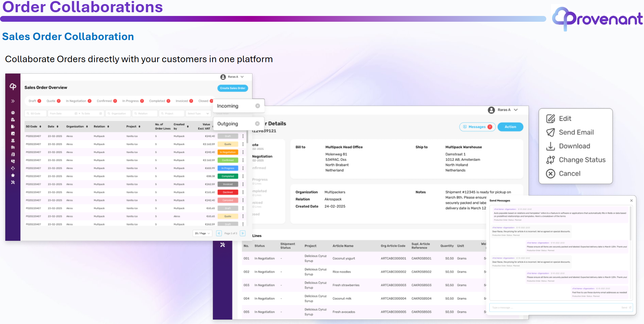
Task: Open the row menu for the Invoiced order
Action: 243,184
